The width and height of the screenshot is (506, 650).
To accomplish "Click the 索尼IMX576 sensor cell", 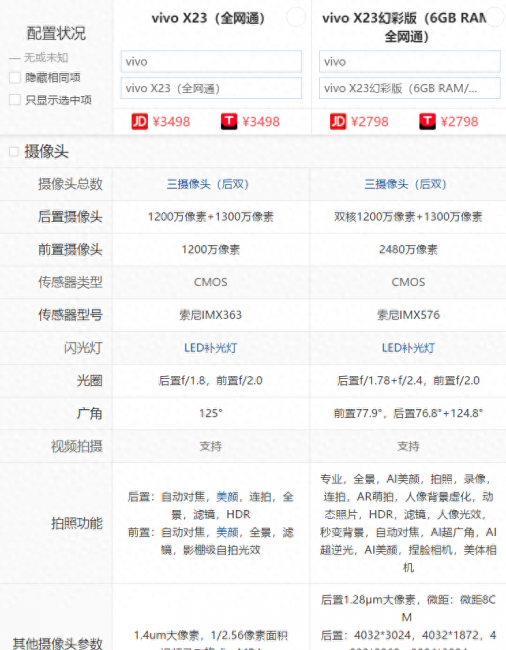I will pyautogui.click(x=408, y=315).
